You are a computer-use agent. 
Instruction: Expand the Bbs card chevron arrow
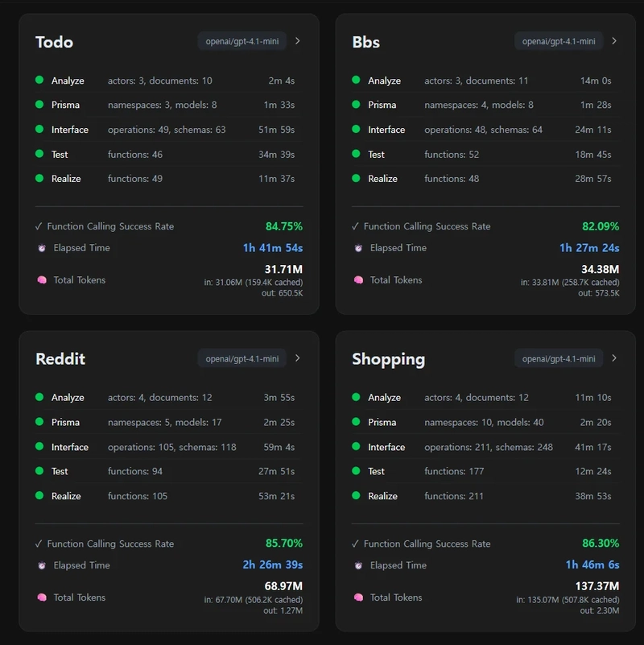[614, 41]
